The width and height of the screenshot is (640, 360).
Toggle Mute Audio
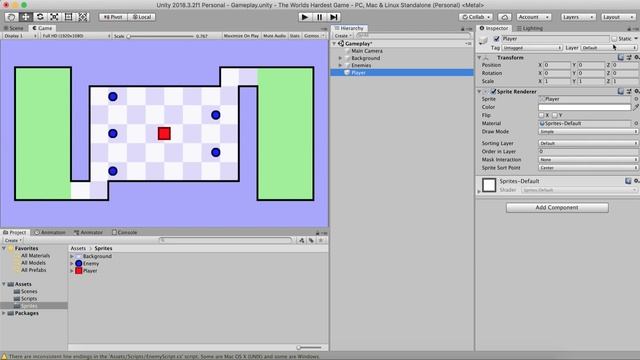[x=274, y=36]
